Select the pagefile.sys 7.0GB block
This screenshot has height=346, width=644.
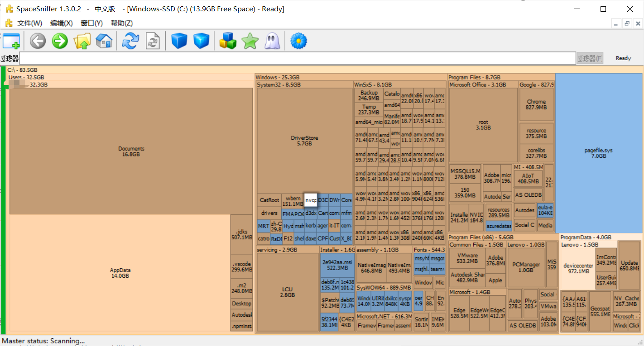coord(598,153)
